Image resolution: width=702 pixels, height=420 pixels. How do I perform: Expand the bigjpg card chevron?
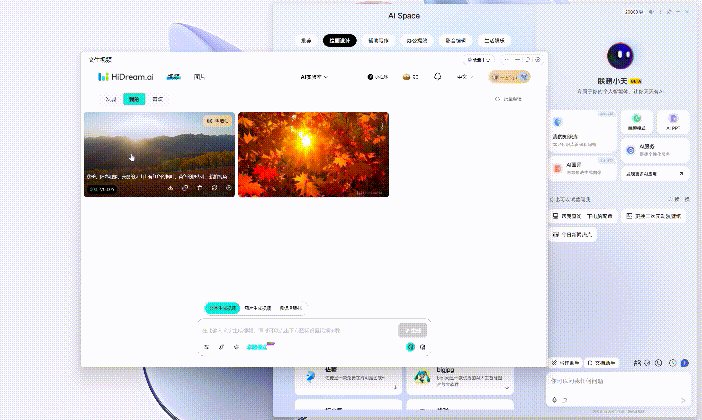(507, 388)
